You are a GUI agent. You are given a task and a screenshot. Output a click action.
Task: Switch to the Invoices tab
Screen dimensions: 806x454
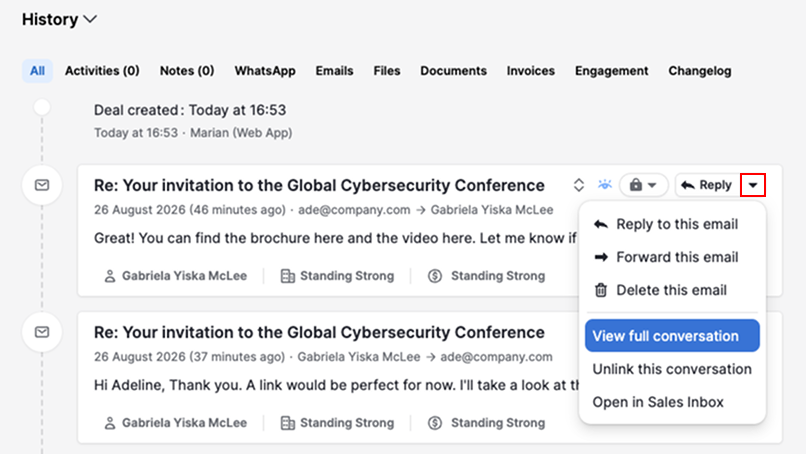pos(530,71)
